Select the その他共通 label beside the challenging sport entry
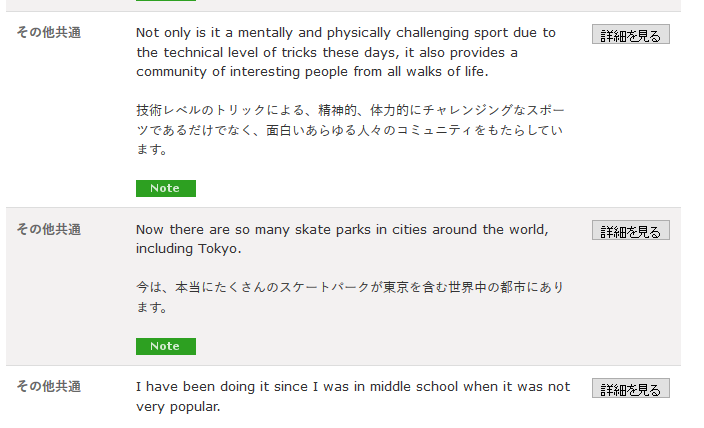Image resolution: width=704 pixels, height=428 pixels. pyautogui.click(x=48, y=33)
